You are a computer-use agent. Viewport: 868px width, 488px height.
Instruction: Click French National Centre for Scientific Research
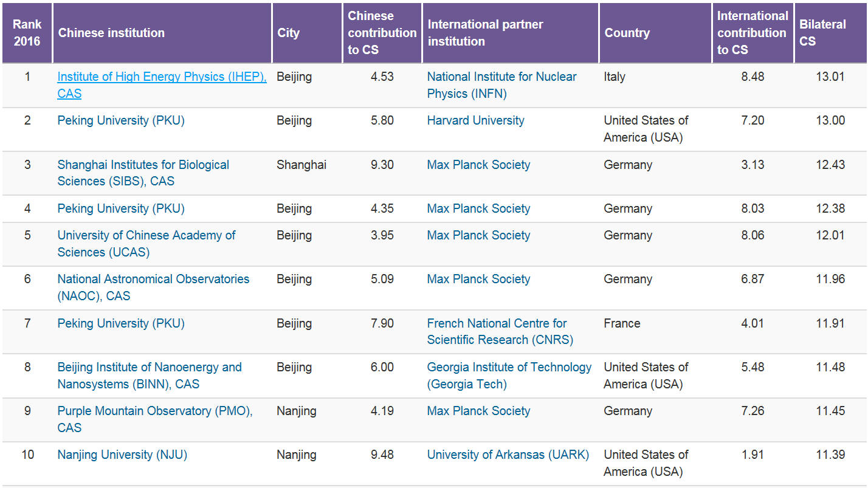click(497, 323)
